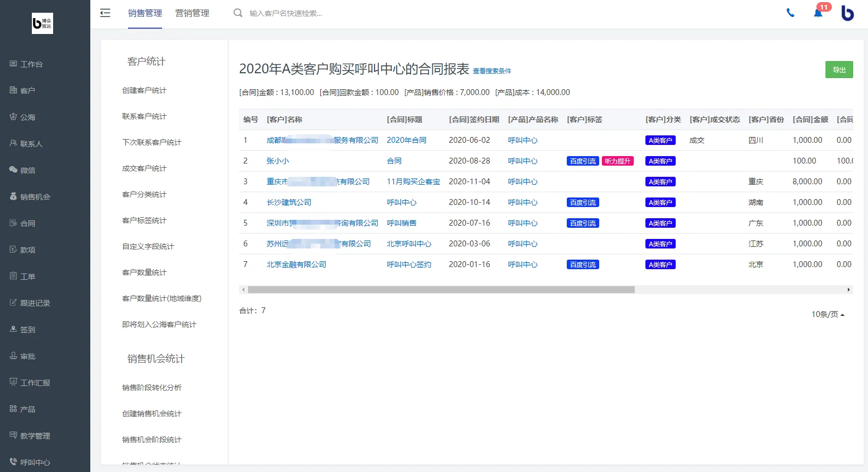Select 客户分类统计 menu entry
This screenshot has width=868, height=472.
[x=144, y=194]
